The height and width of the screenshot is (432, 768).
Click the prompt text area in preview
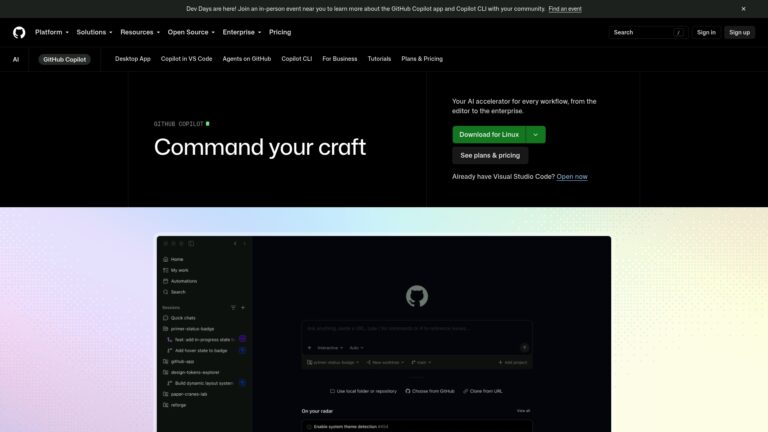tap(417, 331)
